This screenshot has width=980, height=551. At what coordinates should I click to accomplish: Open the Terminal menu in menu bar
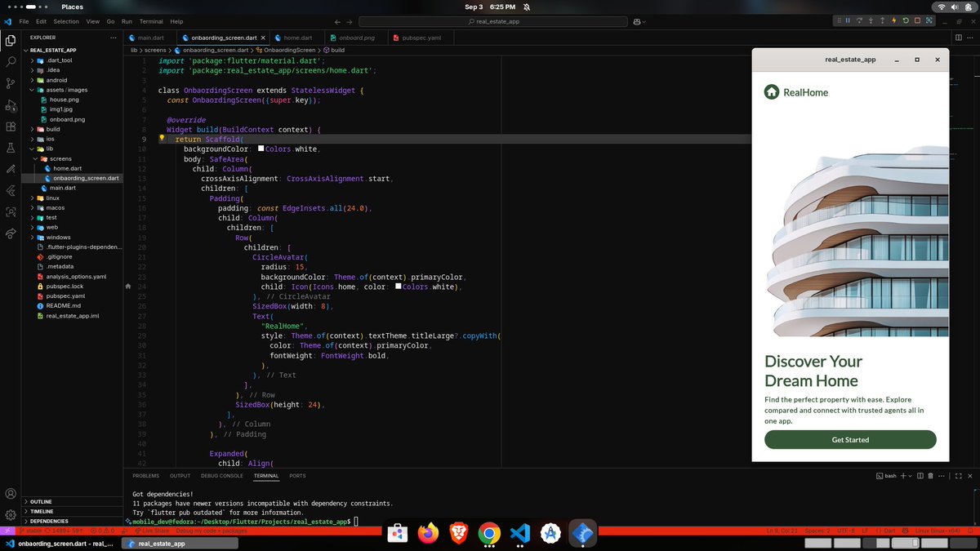click(151, 21)
